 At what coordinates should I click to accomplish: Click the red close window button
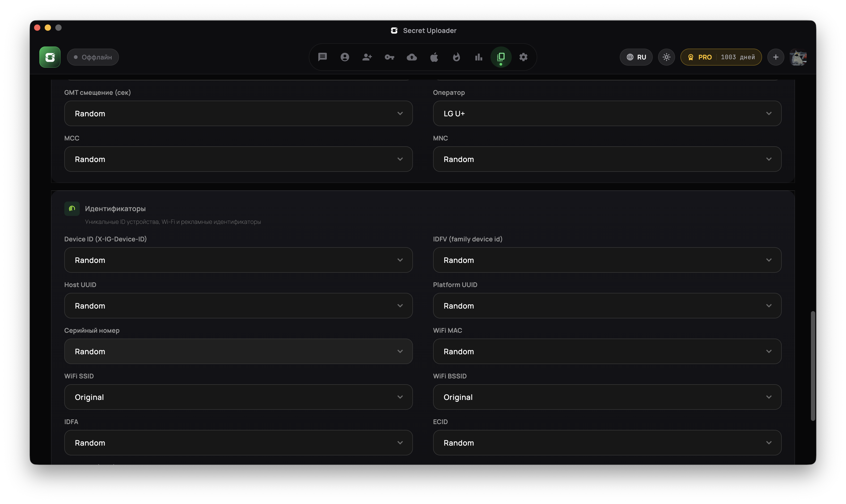click(37, 28)
